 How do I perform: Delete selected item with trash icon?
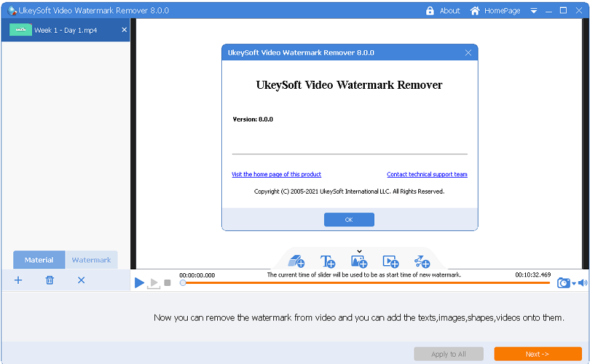click(x=49, y=280)
